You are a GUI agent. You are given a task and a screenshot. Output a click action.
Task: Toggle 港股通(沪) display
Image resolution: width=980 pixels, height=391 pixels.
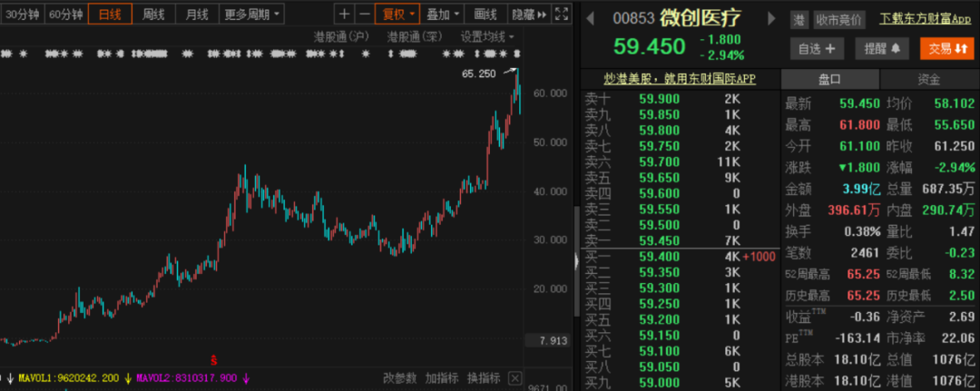click(x=342, y=37)
